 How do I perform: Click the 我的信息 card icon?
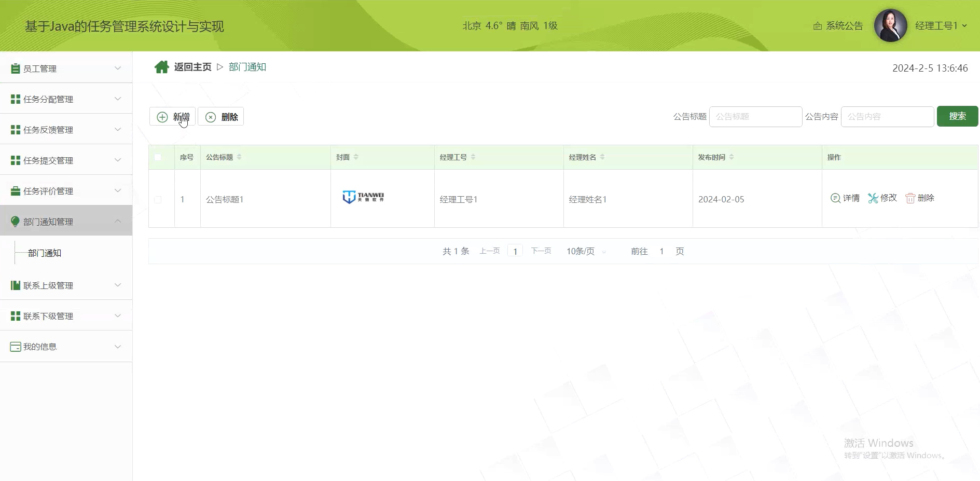pyautogui.click(x=16, y=347)
